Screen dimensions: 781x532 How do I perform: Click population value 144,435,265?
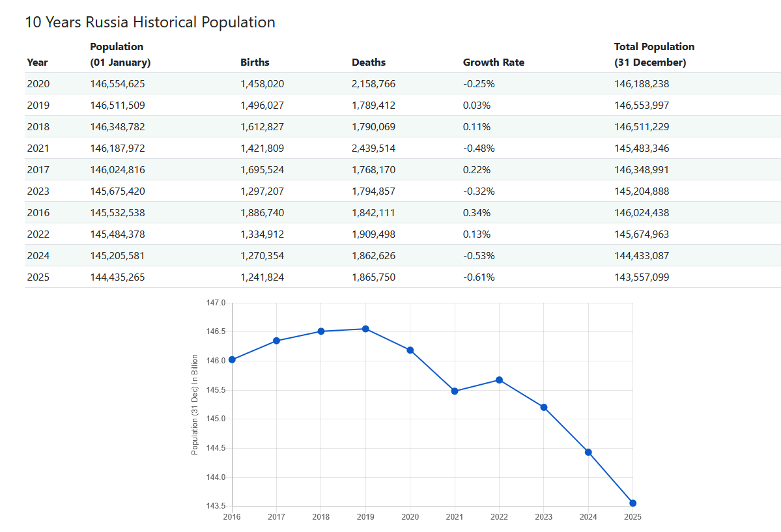coord(117,277)
